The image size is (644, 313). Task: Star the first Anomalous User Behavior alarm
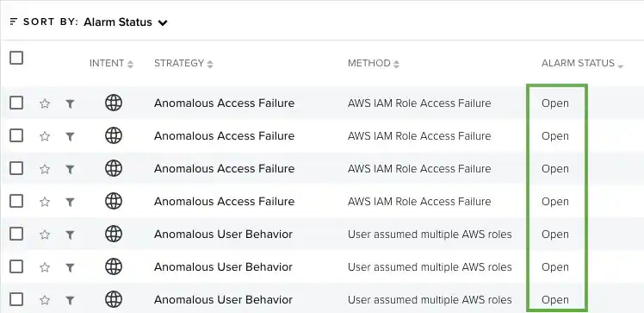(x=45, y=235)
